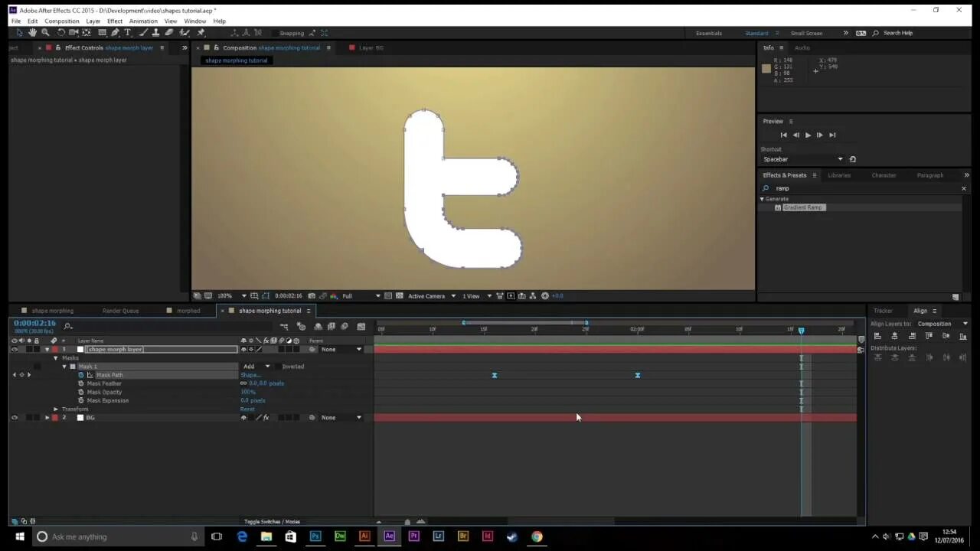
Task: Toggle the Mask Opacity stopwatch
Action: click(x=81, y=392)
